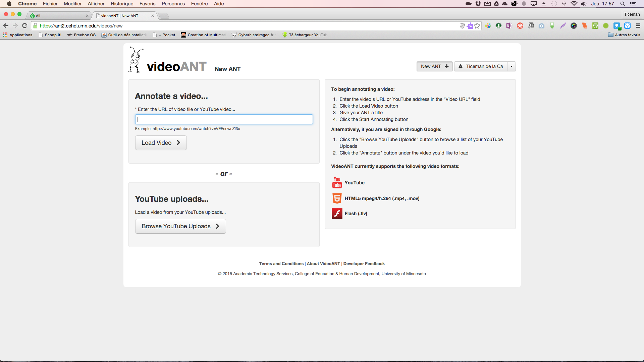Switch to the 'All' browser tab
644x362 pixels.
(59, 16)
